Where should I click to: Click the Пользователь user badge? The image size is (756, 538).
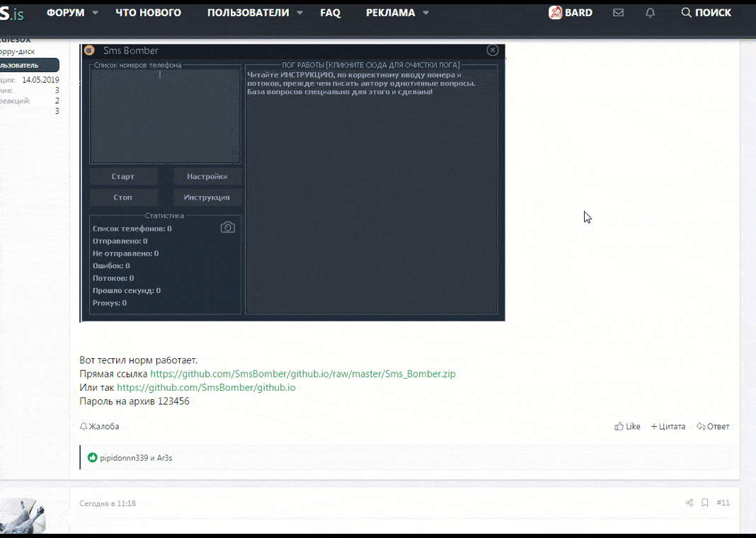pos(30,65)
